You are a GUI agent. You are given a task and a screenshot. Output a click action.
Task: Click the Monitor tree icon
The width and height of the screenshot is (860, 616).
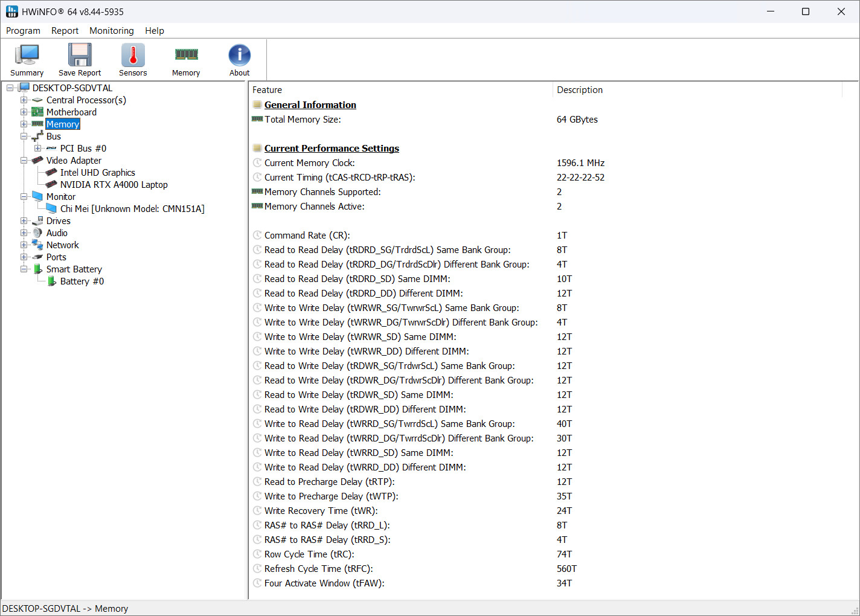37,197
